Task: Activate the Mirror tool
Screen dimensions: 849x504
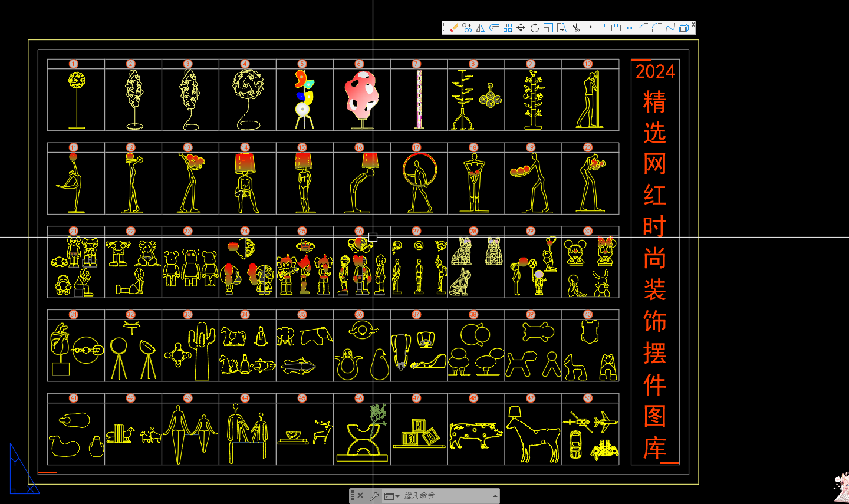Action: (481, 28)
